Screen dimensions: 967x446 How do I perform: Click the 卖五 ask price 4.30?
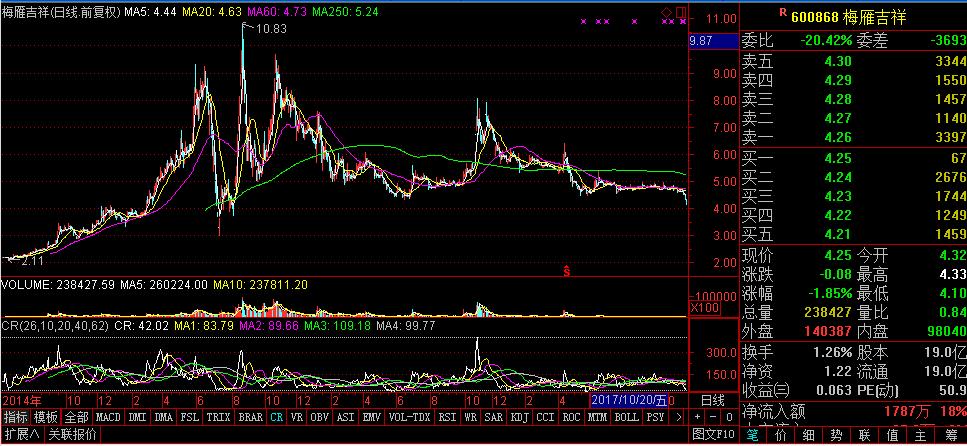(839, 61)
